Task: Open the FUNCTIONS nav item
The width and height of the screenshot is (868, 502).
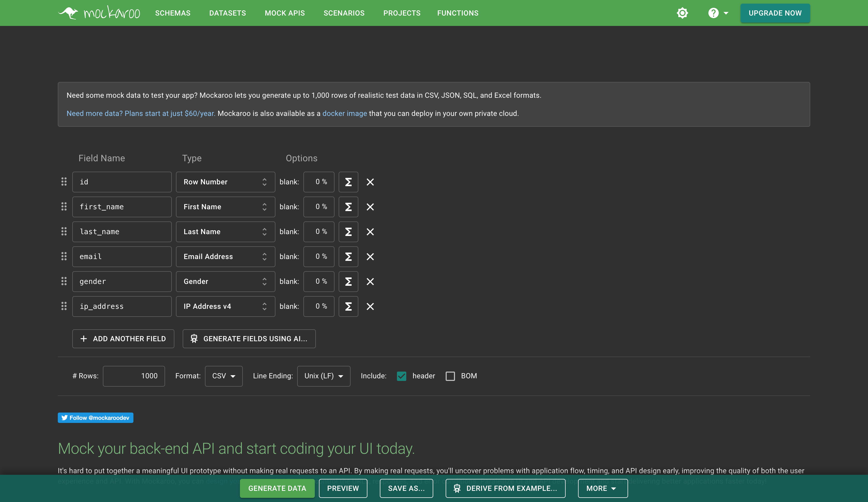Action: click(x=457, y=13)
